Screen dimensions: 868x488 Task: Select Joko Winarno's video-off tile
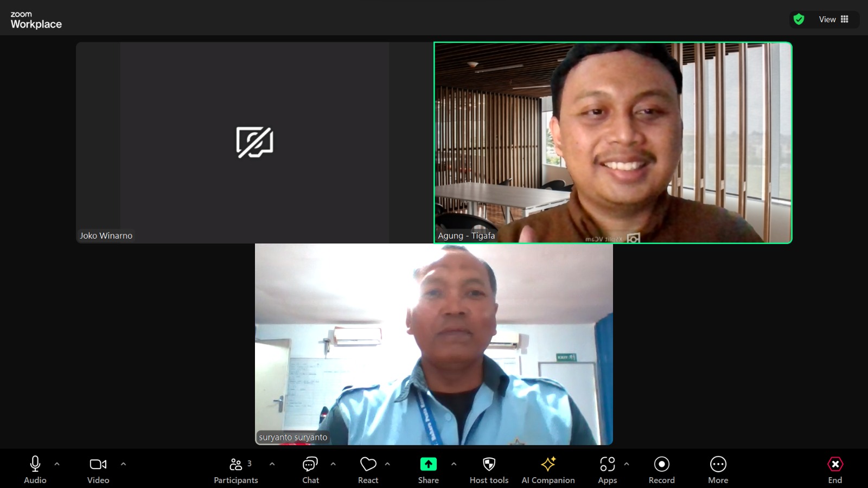(254, 143)
